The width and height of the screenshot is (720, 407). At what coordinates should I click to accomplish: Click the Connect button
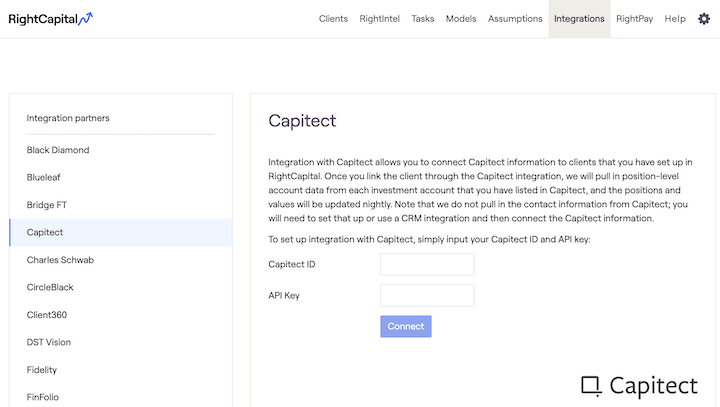click(x=406, y=326)
